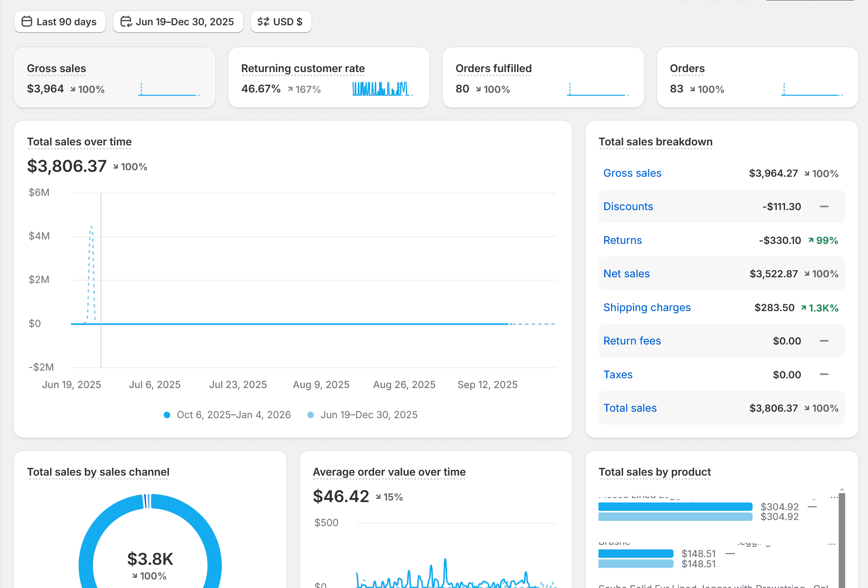868x588 pixels.
Task: Toggle the Oct 6, 2025–Jan 4, 2026 legend series
Action: pos(227,415)
